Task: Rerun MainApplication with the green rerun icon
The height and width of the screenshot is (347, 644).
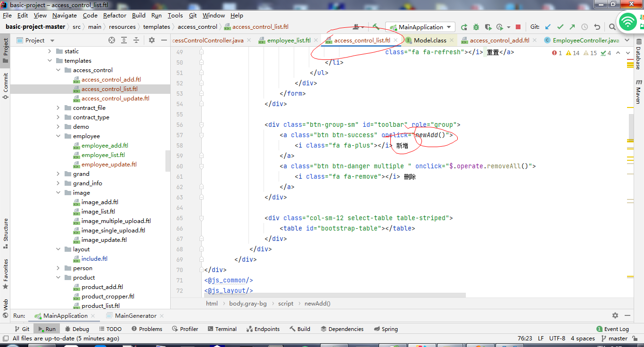Action: pyautogui.click(x=464, y=27)
